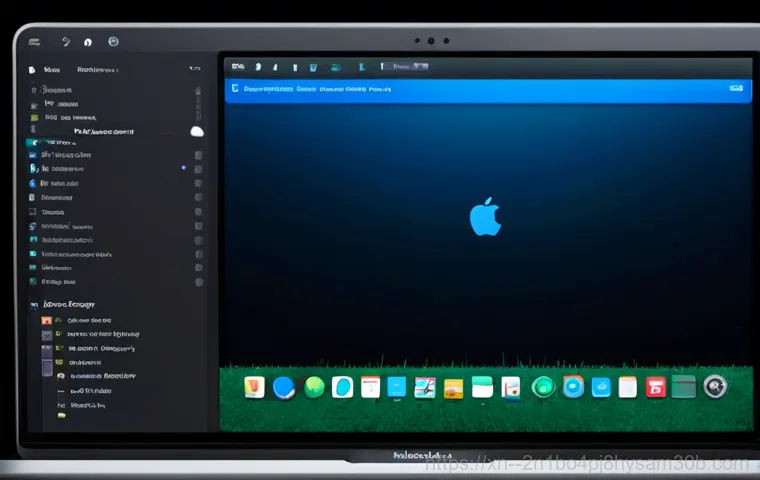
Task: Open the red square dock icon with a white glyph
Action: [x=656, y=388]
